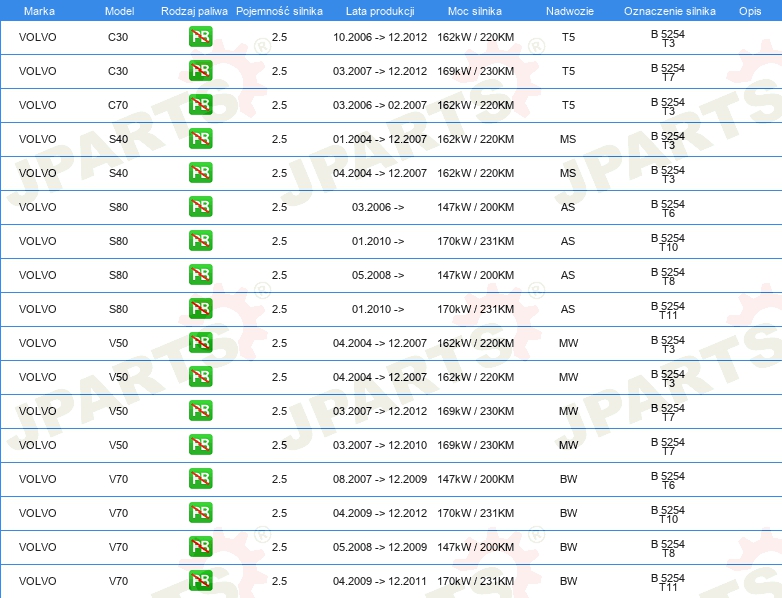Click body code AS in S80 03.2006 row
Image resolution: width=782 pixels, height=598 pixels.
point(568,207)
